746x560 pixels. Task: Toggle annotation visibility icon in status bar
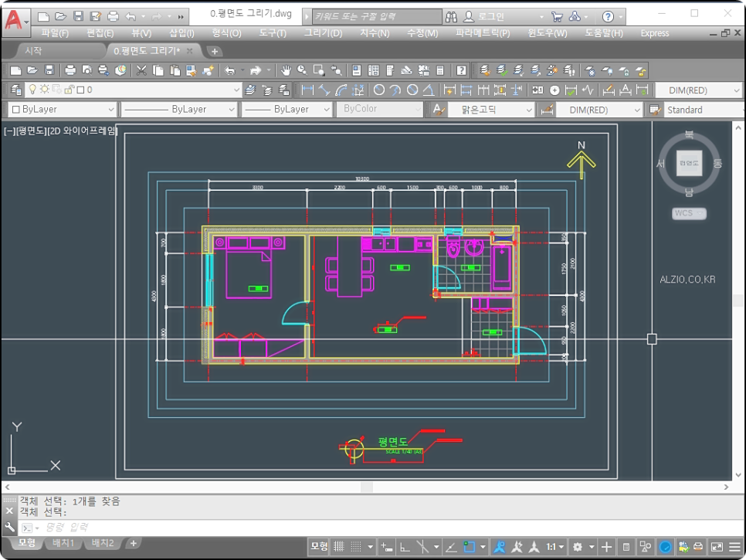pos(499,547)
